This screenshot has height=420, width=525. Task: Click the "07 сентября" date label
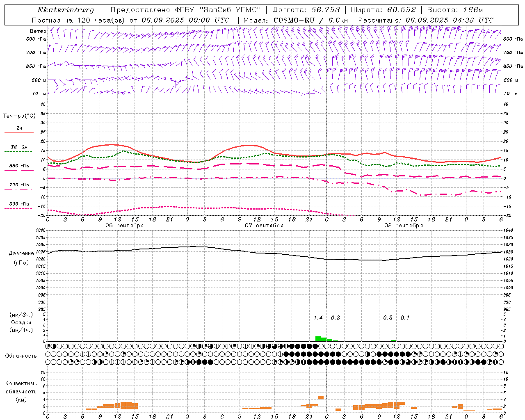coord(264,226)
